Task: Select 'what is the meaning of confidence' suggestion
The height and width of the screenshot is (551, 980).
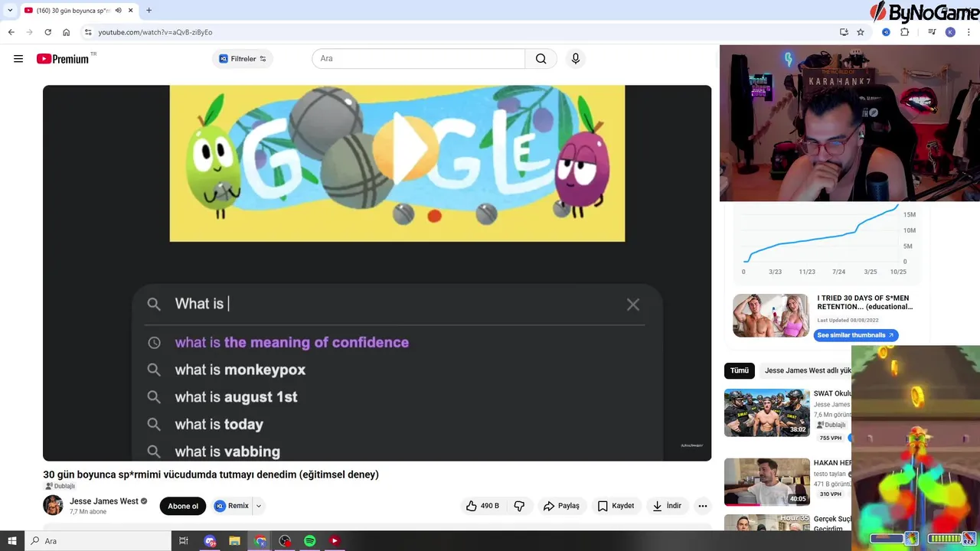Action: [x=292, y=343]
